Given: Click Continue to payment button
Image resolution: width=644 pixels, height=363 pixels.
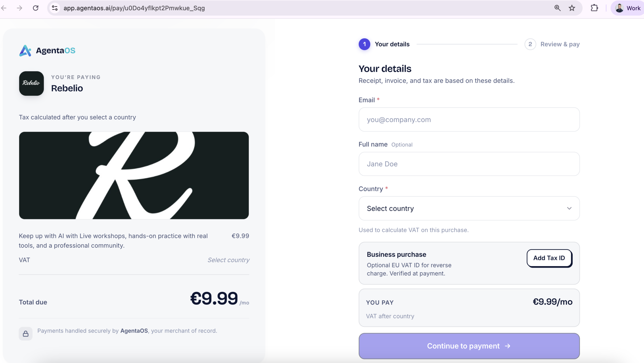Looking at the screenshot, I should 469,346.
